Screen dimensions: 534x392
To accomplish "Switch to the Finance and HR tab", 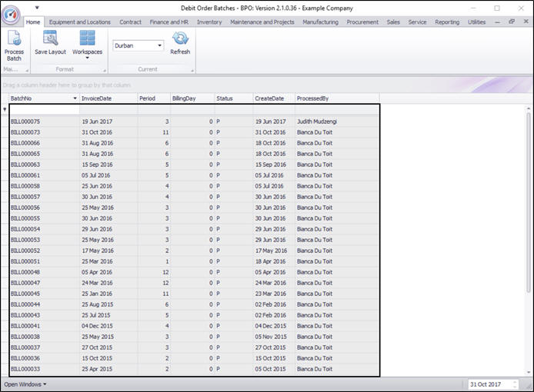I will 169,22.
